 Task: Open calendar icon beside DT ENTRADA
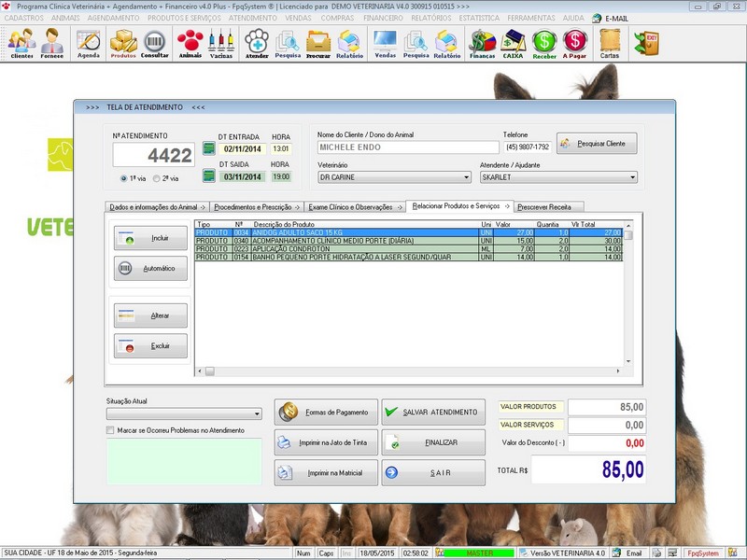(208, 148)
